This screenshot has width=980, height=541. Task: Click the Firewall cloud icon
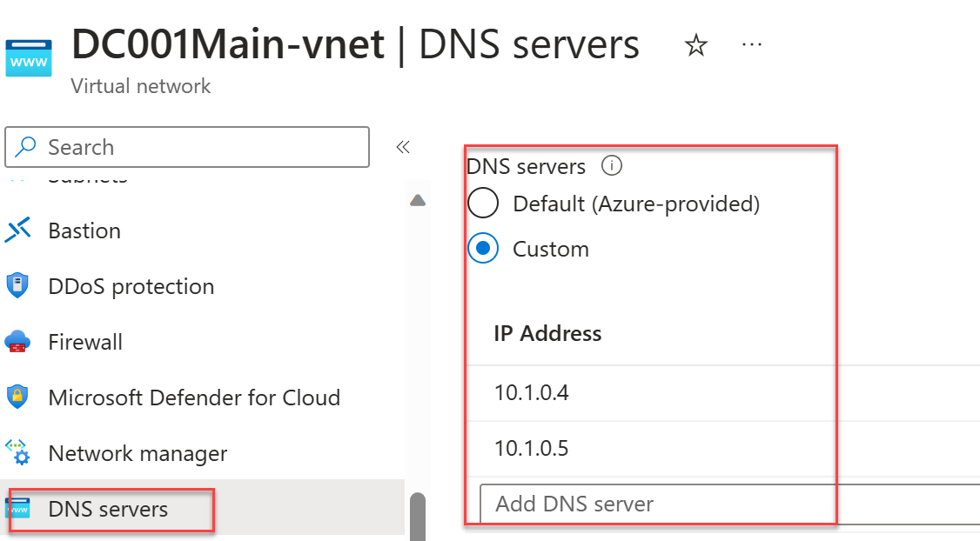[17, 342]
